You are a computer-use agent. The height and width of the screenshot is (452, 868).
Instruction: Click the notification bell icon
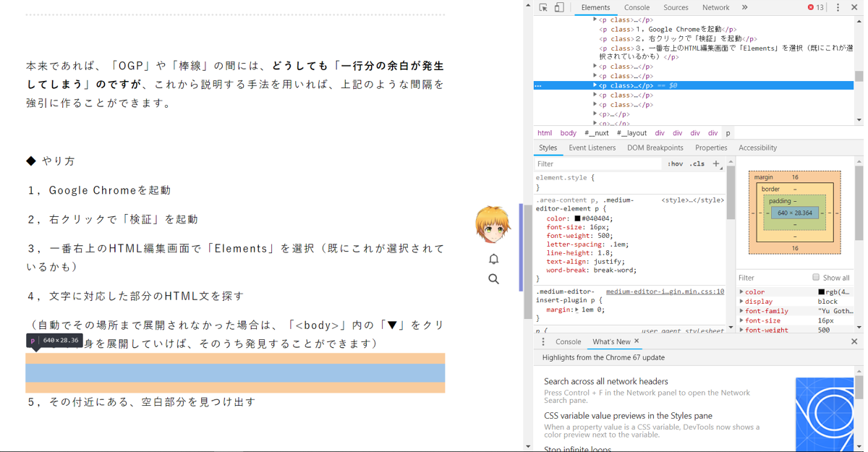pyautogui.click(x=493, y=259)
